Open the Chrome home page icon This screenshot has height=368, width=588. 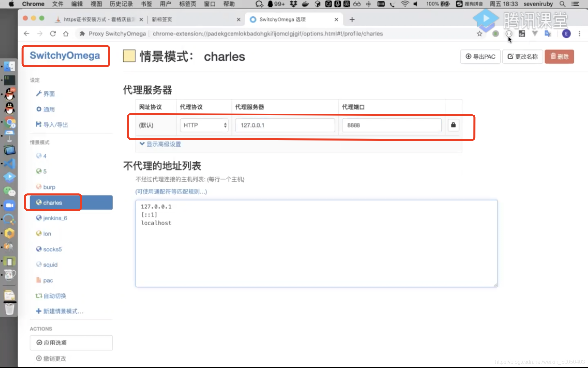[66, 34]
